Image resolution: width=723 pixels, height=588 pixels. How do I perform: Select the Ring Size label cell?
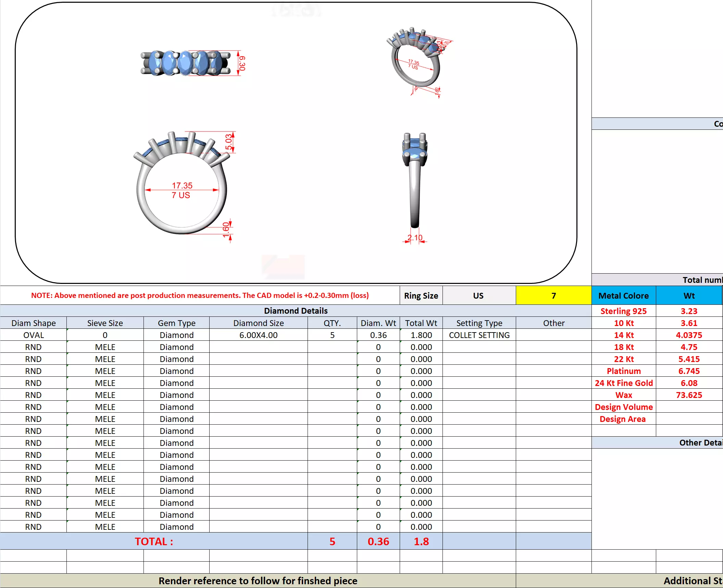(x=421, y=296)
